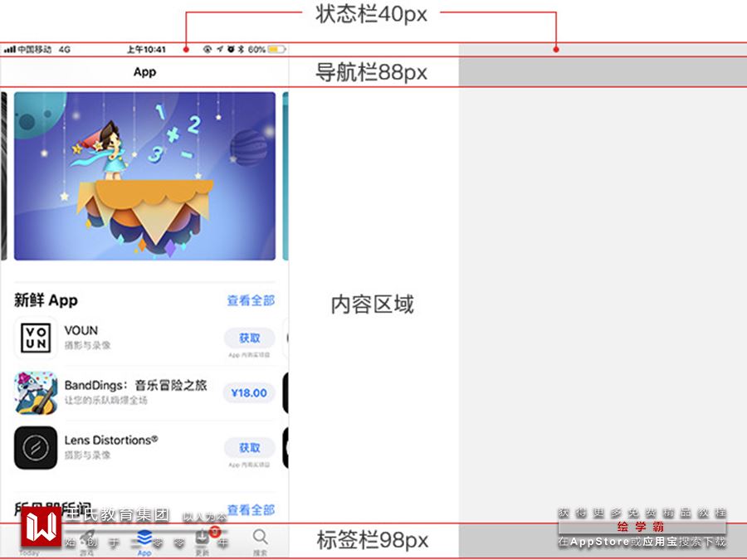This screenshot has width=747, height=560.
Task: Open the 搜索 search tab
Action: click(x=260, y=542)
